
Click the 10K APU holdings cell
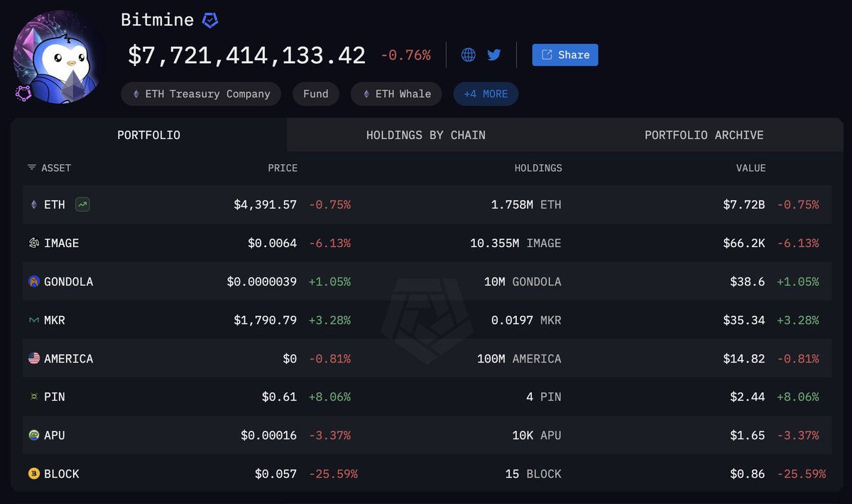tap(537, 435)
